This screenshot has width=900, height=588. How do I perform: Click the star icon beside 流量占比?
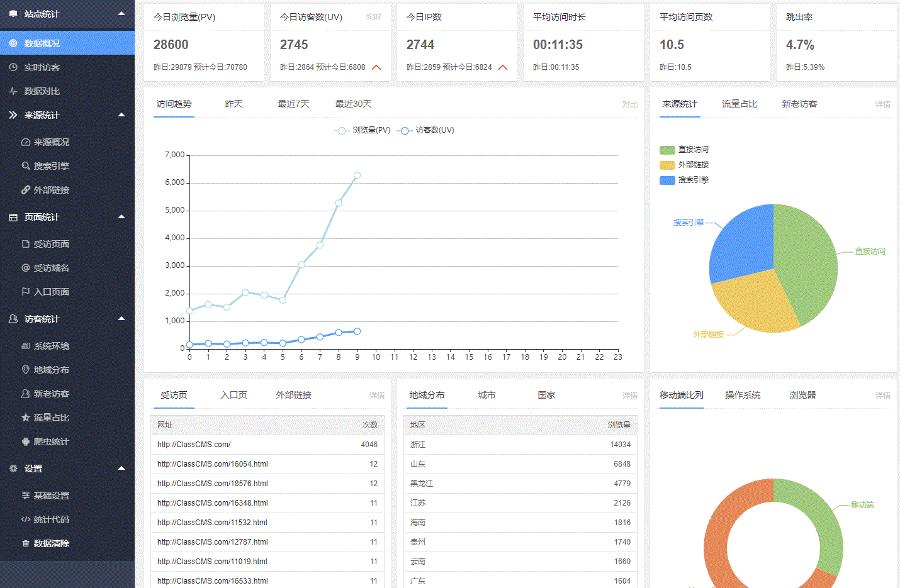point(26,418)
